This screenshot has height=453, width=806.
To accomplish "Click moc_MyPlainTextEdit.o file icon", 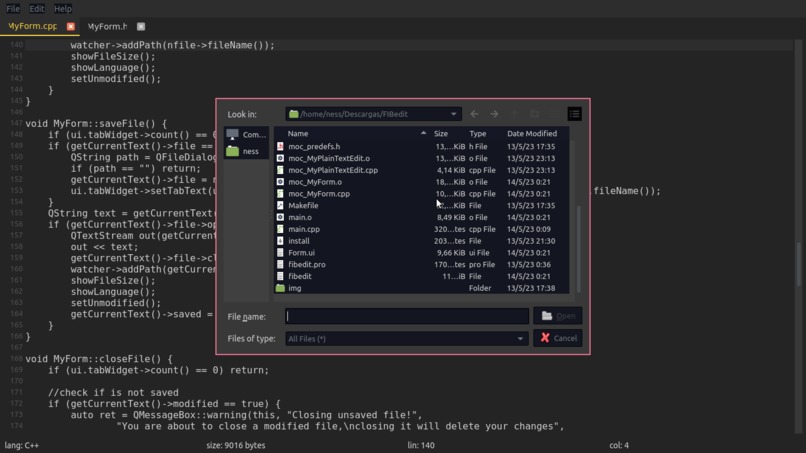I will [280, 158].
